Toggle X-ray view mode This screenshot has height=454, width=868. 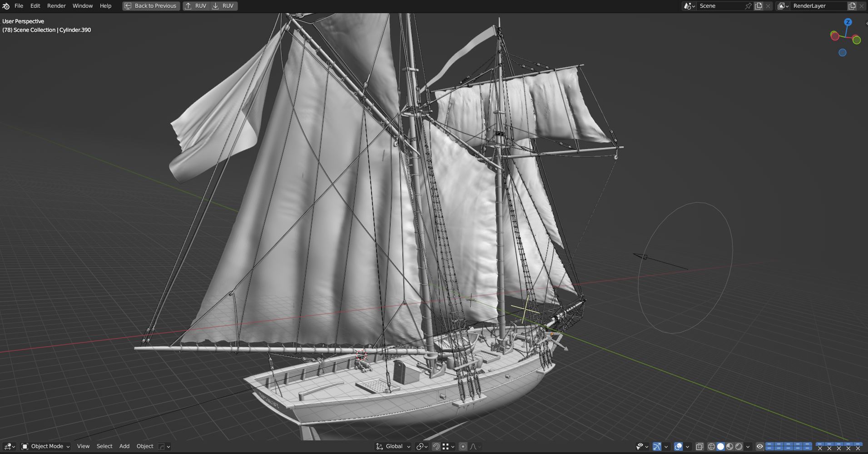(699, 446)
